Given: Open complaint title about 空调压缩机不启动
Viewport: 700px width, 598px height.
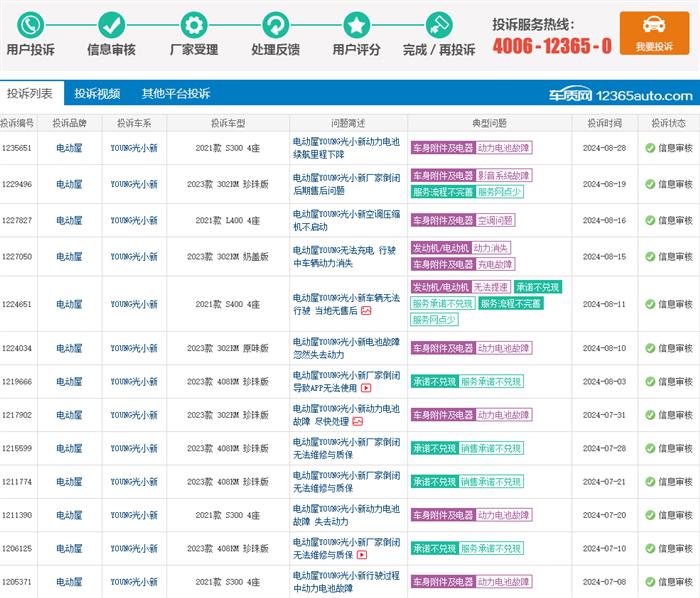Looking at the screenshot, I should click(346, 220).
